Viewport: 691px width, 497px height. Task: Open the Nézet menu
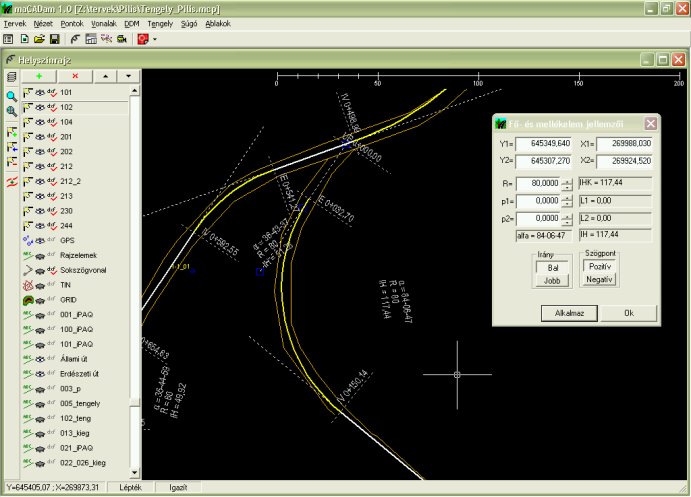(x=43, y=24)
